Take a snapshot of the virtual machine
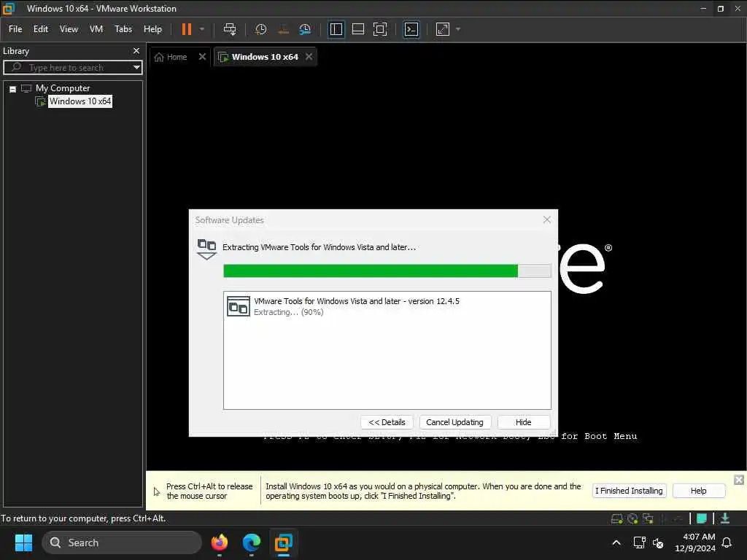The width and height of the screenshot is (747, 560). tap(260, 29)
